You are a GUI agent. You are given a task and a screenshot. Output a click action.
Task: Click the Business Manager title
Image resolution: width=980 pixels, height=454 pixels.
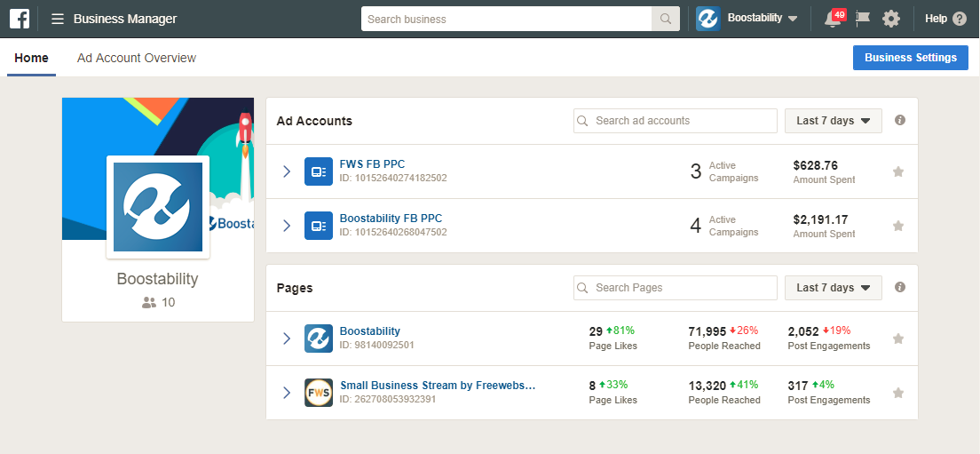(125, 19)
